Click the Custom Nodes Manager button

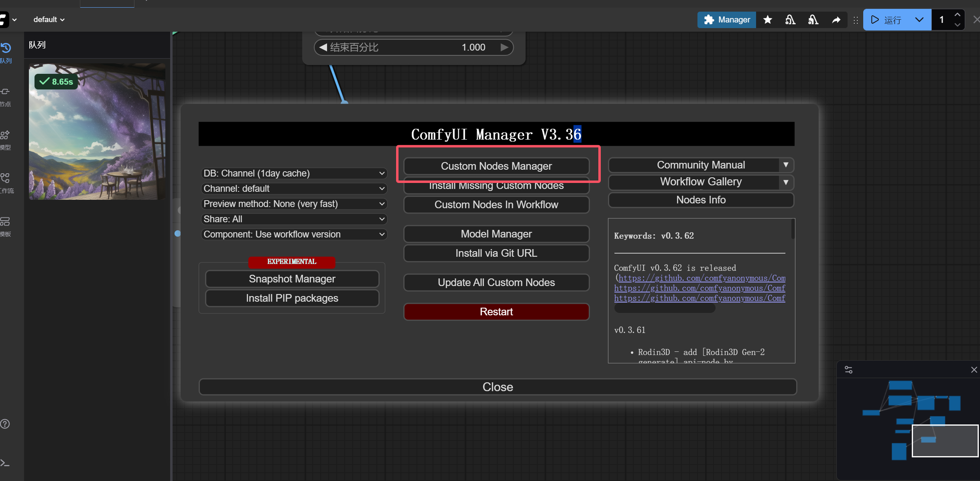pos(496,166)
